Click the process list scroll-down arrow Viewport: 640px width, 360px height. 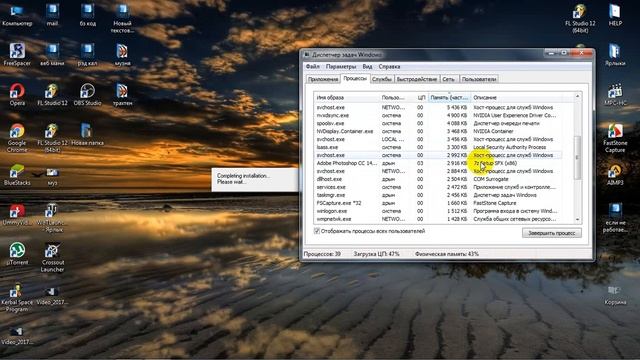[578, 219]
